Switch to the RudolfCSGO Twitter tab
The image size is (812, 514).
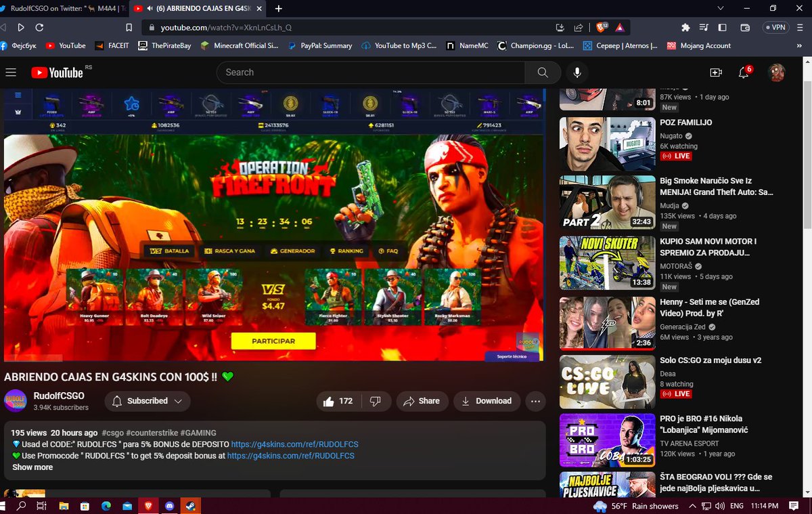click(64, 9)
